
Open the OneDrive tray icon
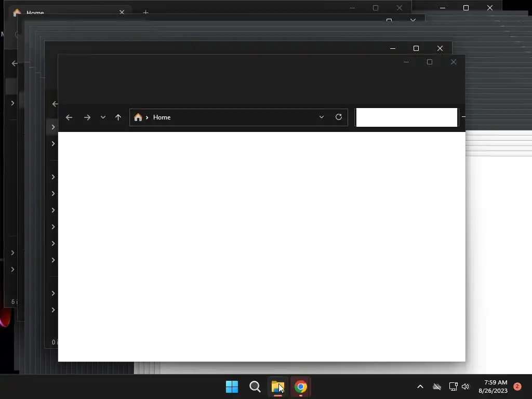(437, 387)
